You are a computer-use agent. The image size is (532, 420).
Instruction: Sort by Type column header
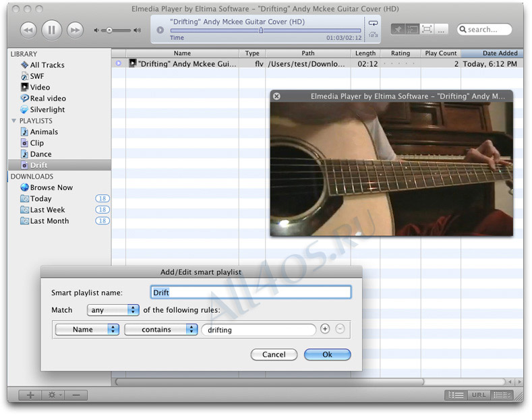point(252,53)
